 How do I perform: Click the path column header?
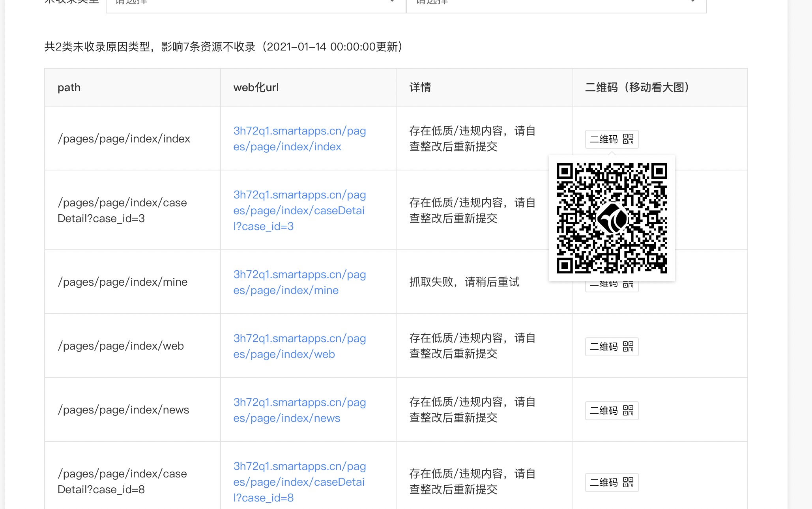click(133, 87)
